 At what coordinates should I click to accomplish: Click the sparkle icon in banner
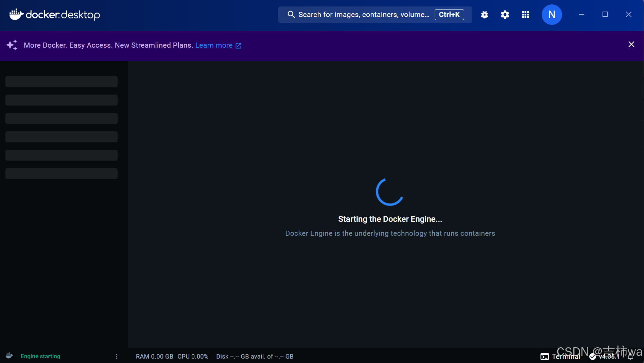pyautogui.click(x=12, y=45)
